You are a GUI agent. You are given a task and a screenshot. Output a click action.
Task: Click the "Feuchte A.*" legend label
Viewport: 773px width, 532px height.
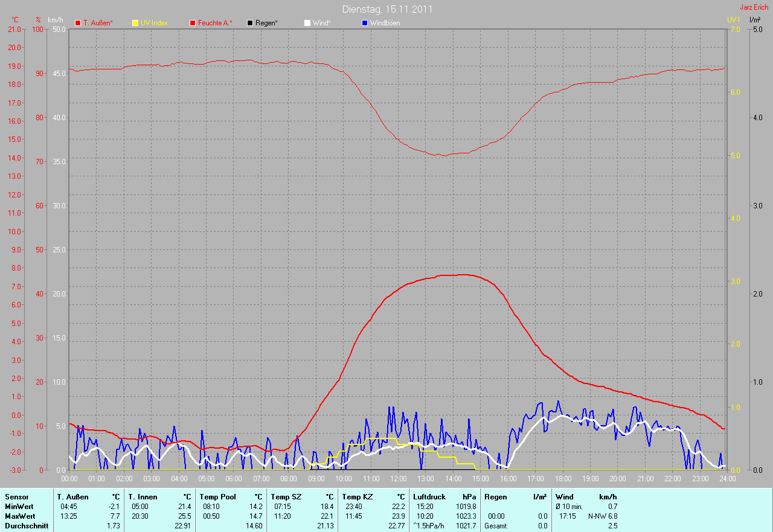[215, 23]
